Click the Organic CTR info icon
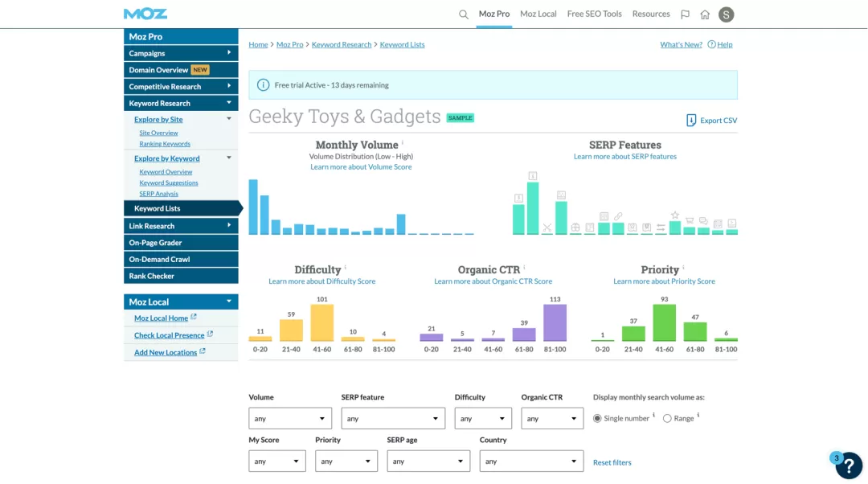This screenshot has width=868, height=484. 524,267
